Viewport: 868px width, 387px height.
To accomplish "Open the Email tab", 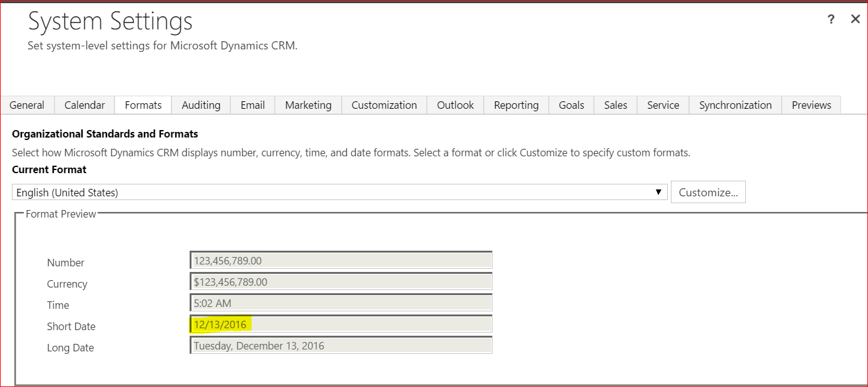I will point(252,105).
